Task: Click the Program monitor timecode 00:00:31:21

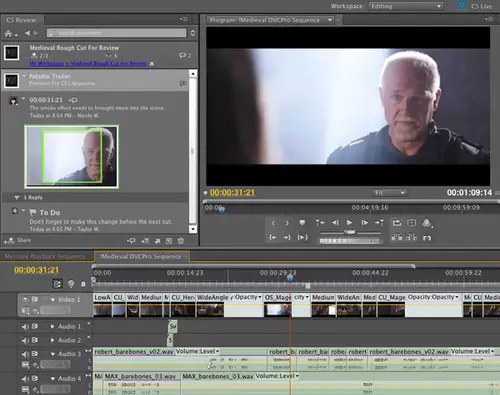Action: (232, 193)
